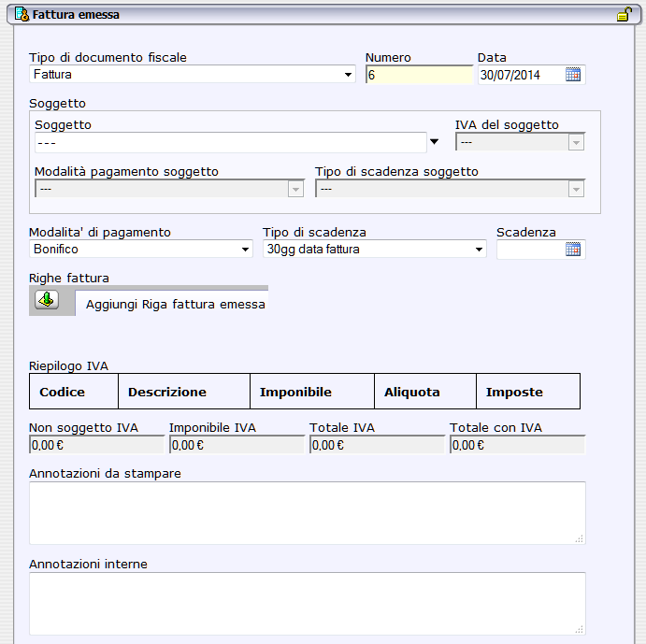Open Modalità pagamento soggetto dropdown
Screen dimensions: 646x644
(296, 189)
